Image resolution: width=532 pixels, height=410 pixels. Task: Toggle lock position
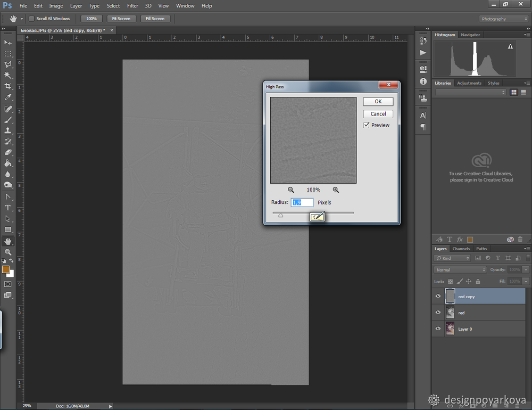(469, 281)
